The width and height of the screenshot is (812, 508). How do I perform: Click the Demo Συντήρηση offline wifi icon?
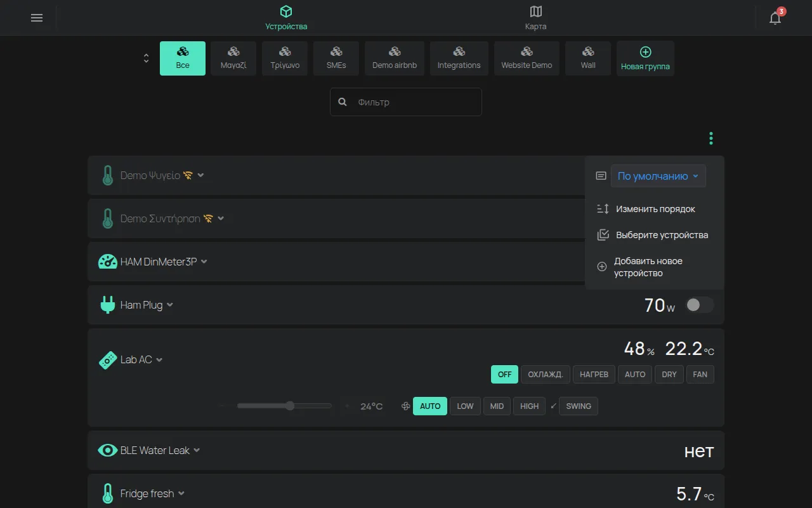(x=208, y=218)
